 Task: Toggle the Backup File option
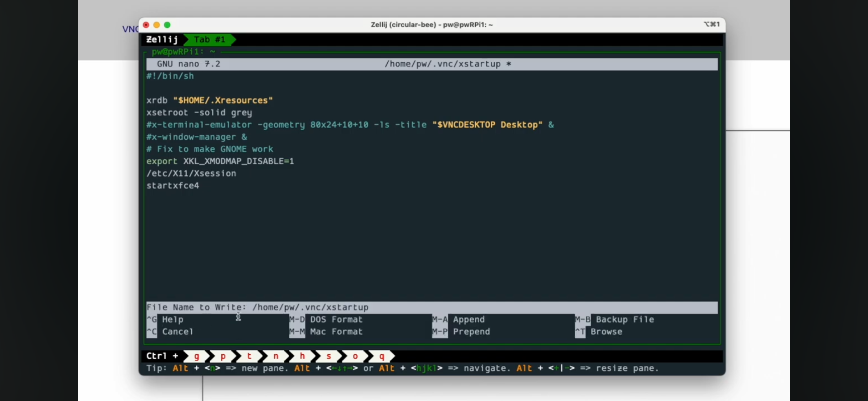point(624,319)
